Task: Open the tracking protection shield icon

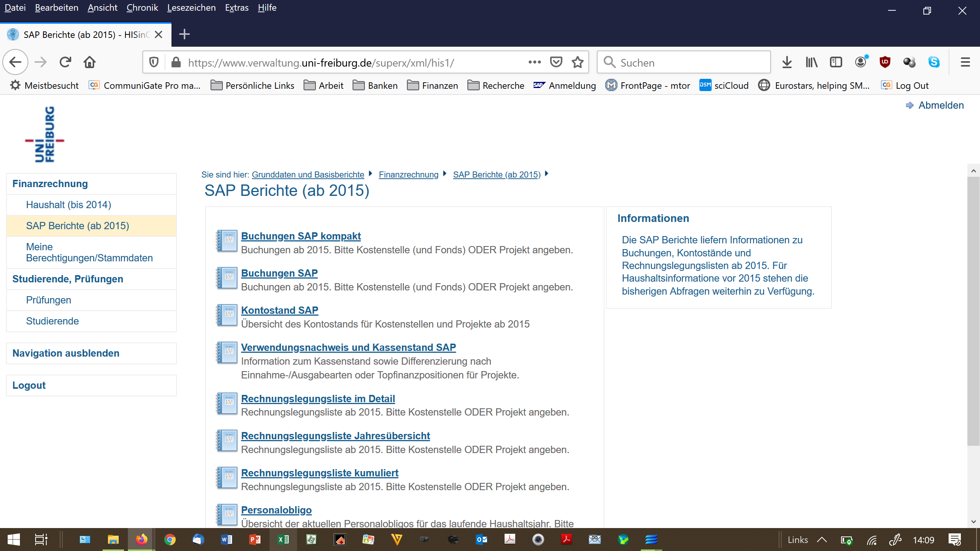Action: point(154,62)
